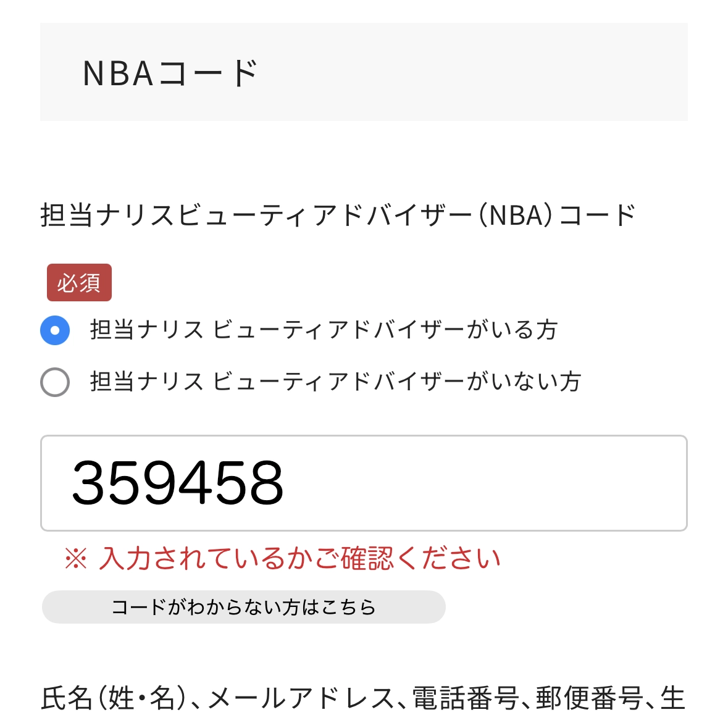Click the NBAコード section header text
The width and height of the screenshot is (728, 728).
tap(170, 73)
